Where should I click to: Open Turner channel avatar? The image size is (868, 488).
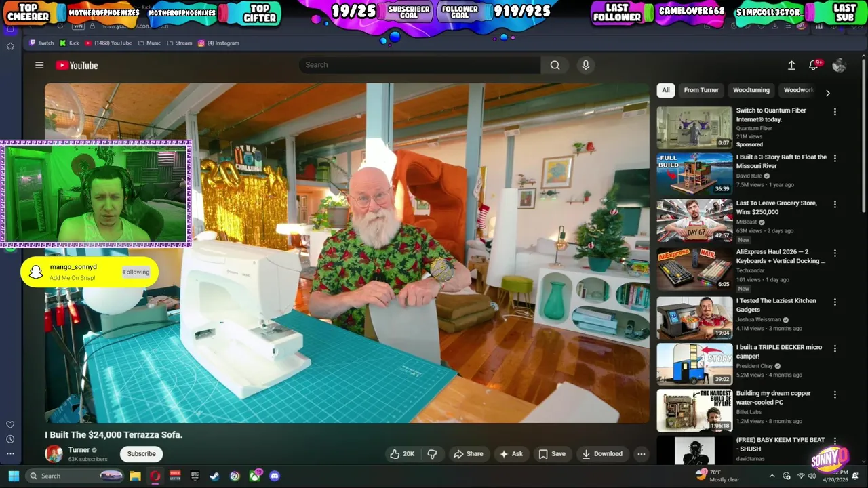point(54,453)
